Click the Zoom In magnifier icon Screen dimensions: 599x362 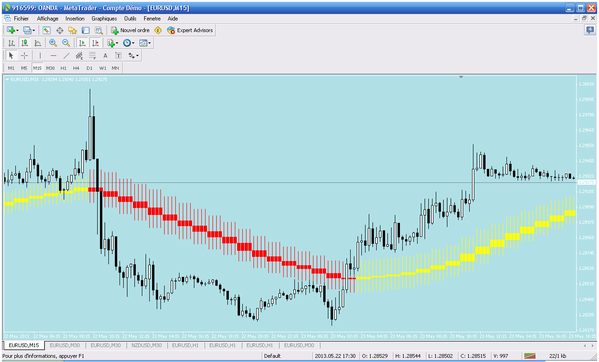53,43
